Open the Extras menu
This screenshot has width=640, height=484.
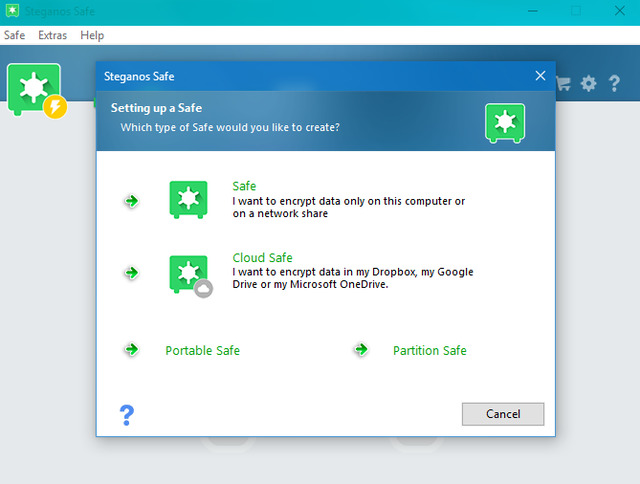pyautogui.click(x=52, y=35)
